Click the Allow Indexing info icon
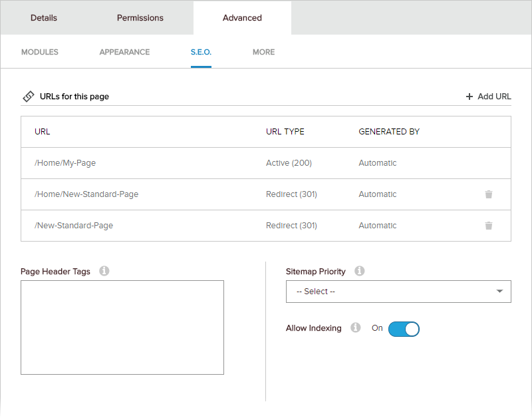 pos(356,328)
